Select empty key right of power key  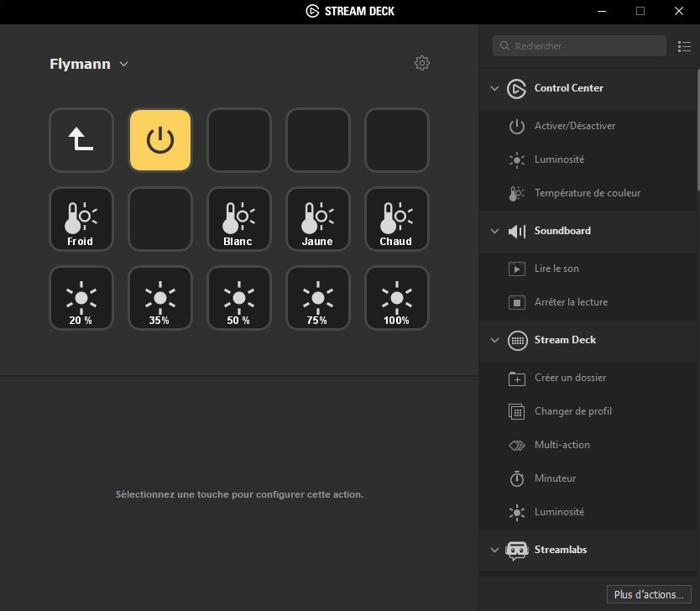point(239,139)
